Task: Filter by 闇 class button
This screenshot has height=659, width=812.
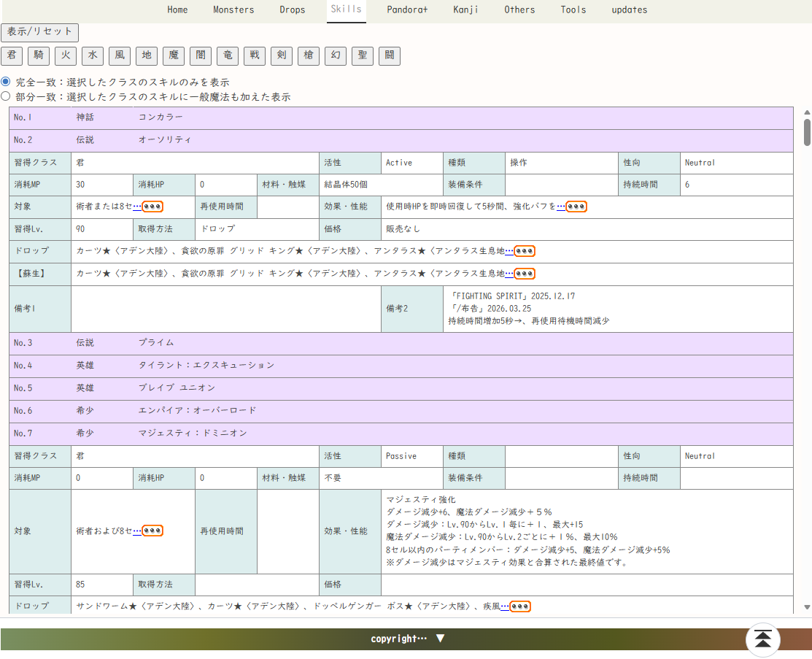Action: (201, 56)
